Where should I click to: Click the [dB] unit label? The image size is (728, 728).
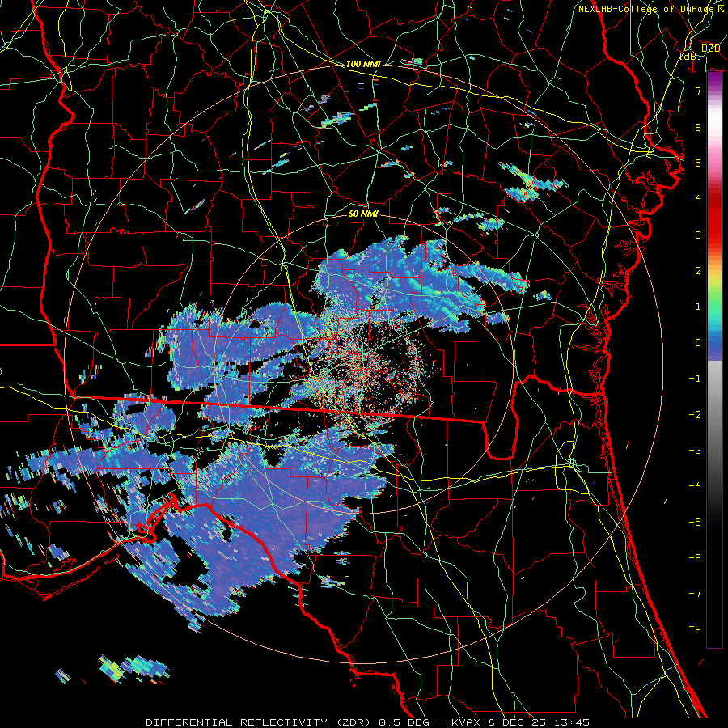pyautogui.click(x=691, y=56)
